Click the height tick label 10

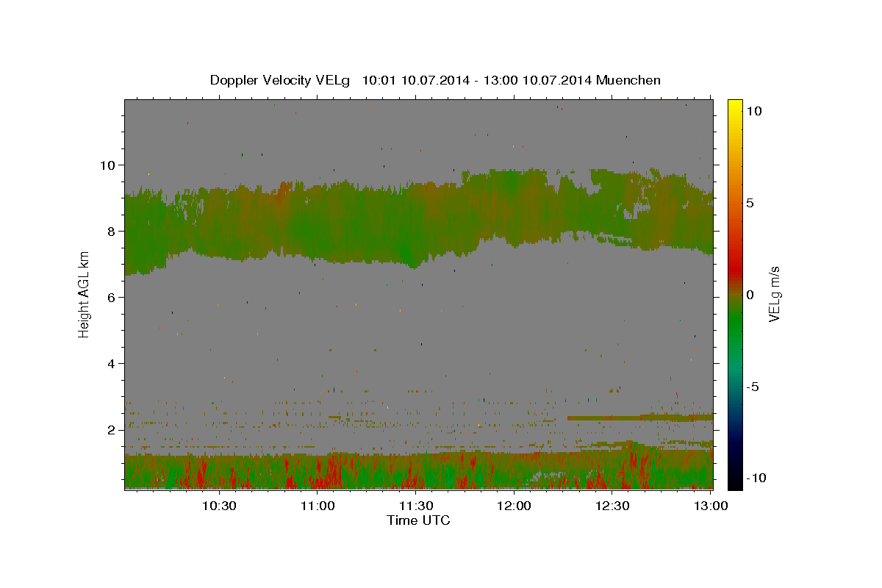pyautogui.click(x=109, y=165)
